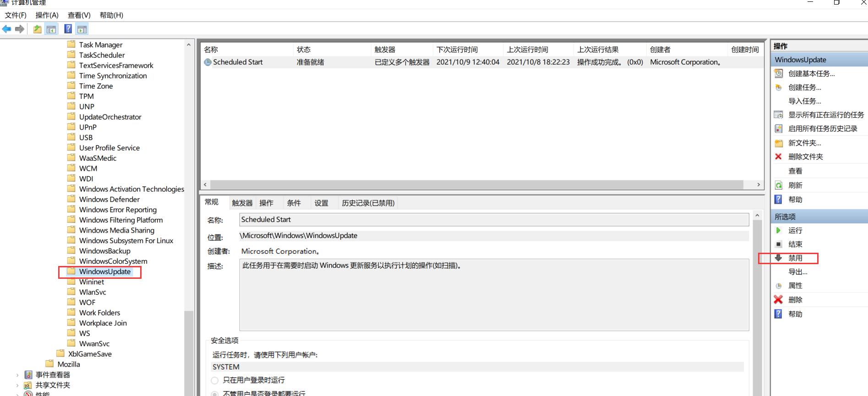Click task list scroll-right arrow

coord(759,185)
